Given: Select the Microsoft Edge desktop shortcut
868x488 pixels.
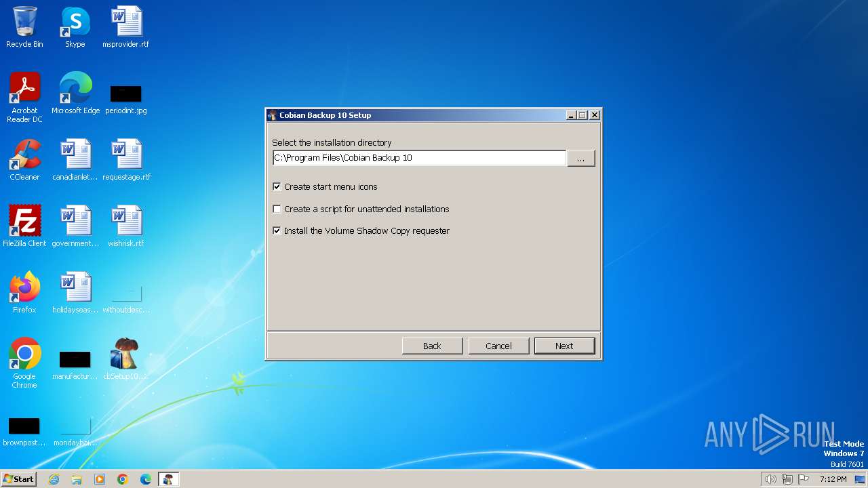Looking at the screenshot, I should pos(75,94).
